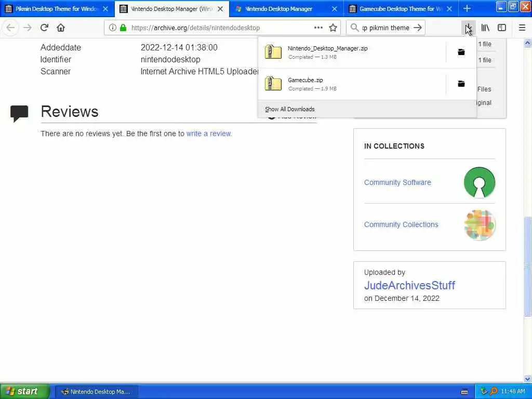This screenshot has width=532, height=399.
Task: Open the Firefox hamburger menu
Action: click(x=522, y=28)
